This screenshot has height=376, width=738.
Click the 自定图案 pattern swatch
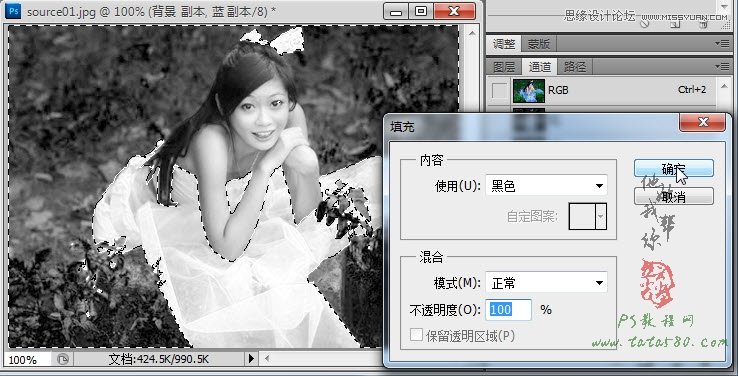(x=582, y=216)
